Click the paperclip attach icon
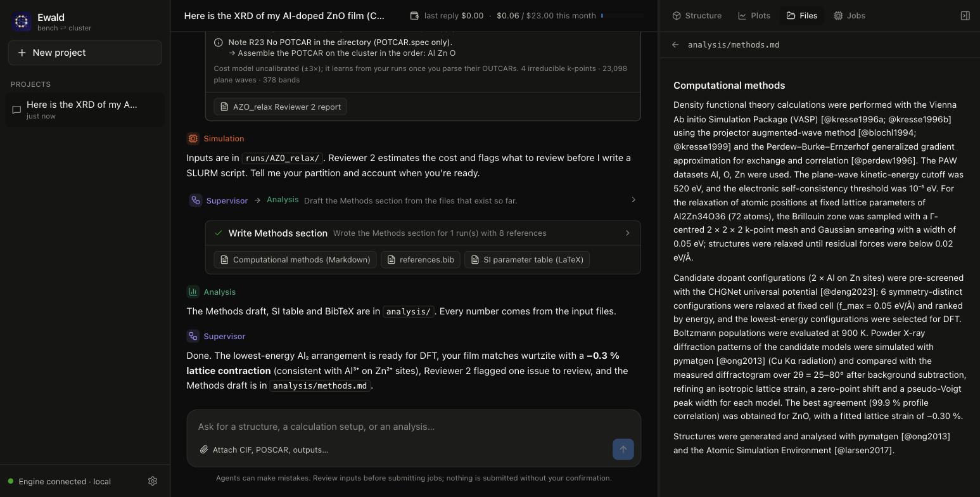 tap(204, 449)
